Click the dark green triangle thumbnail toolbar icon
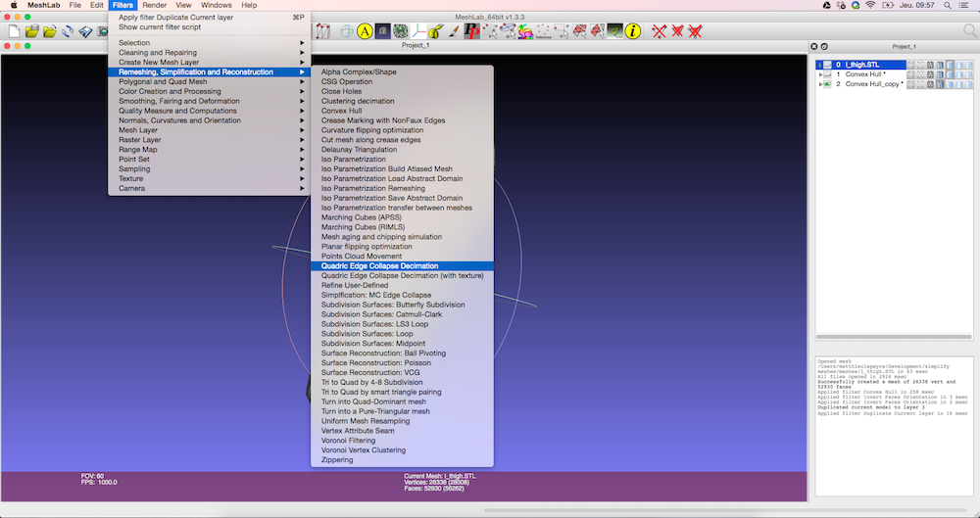Screen dimensions: 980x518 click(615, 30)
